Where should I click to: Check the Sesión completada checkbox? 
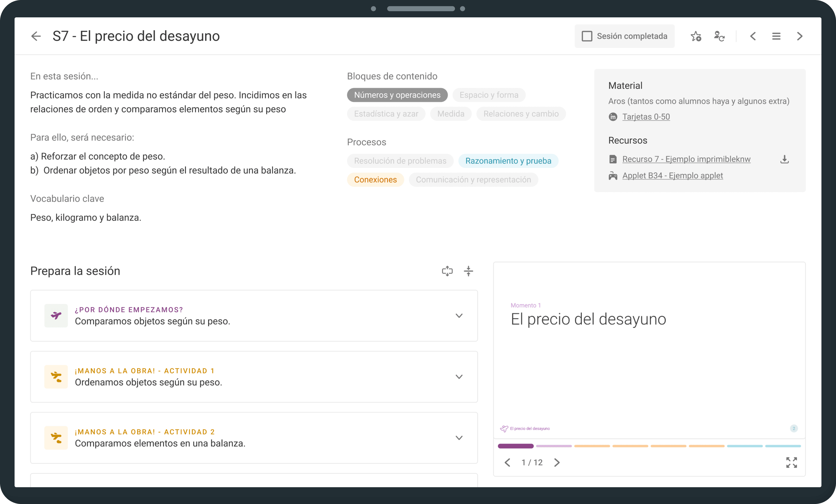click(587, 36)
